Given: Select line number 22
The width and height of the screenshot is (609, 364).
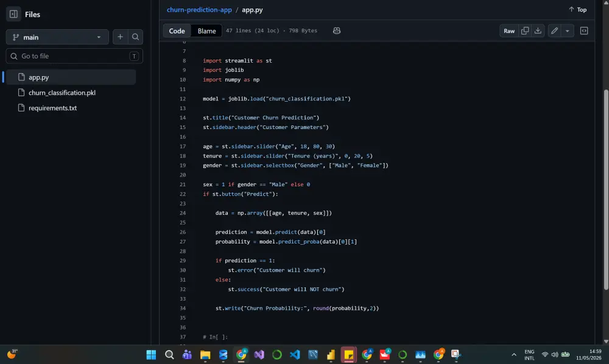Looking at the screenshot, I should 183,194.
